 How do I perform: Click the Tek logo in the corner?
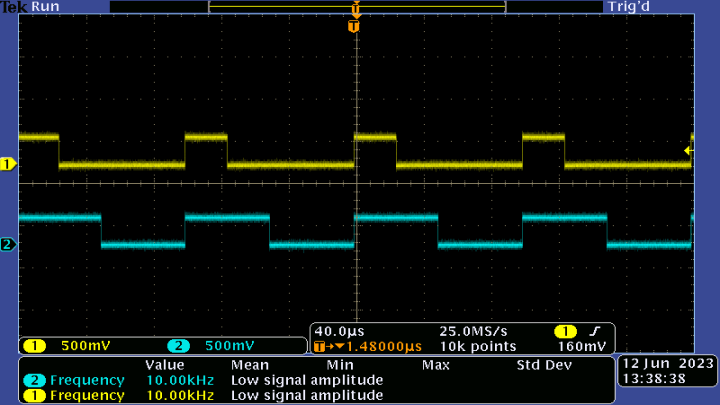(x=14, y=7)
